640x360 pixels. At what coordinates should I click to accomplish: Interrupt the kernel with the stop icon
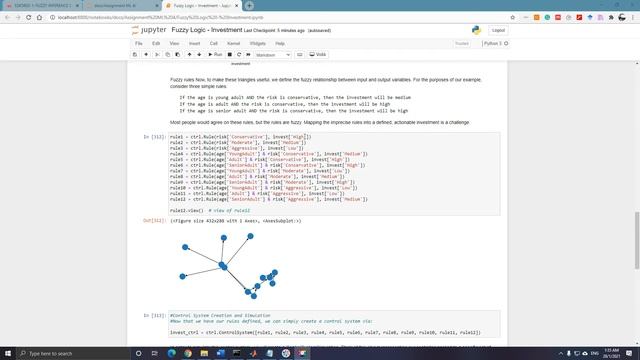(230, 54)
